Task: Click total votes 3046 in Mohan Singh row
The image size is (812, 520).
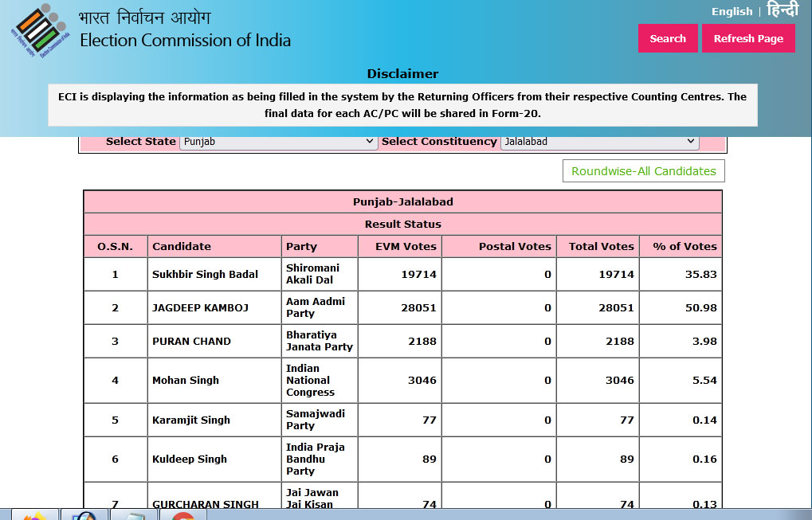Action: [620, 381]
